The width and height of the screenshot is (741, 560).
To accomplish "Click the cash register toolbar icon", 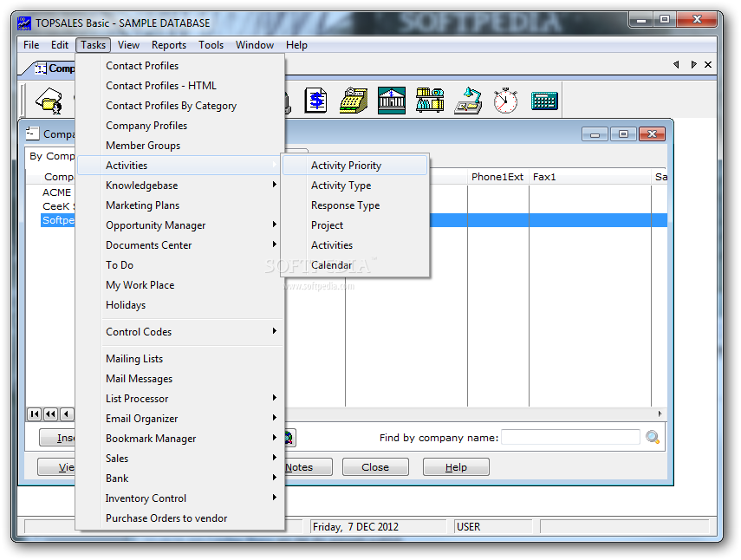I will point(354,101).
